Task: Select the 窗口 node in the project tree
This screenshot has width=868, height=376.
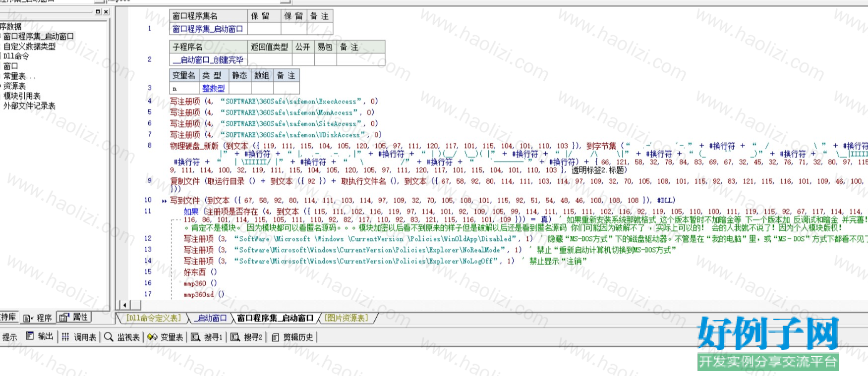Action: [x=11, y=66]
